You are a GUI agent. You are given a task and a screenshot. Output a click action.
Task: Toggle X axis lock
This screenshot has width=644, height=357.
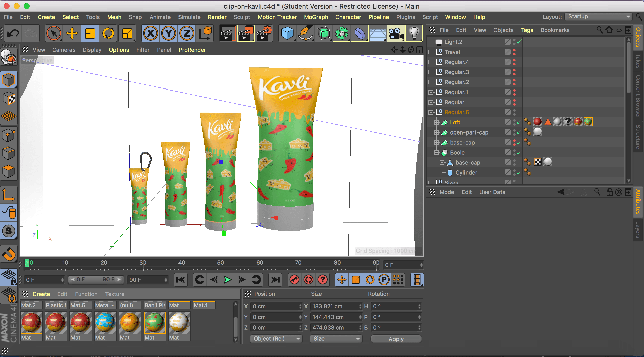(151, 33)
